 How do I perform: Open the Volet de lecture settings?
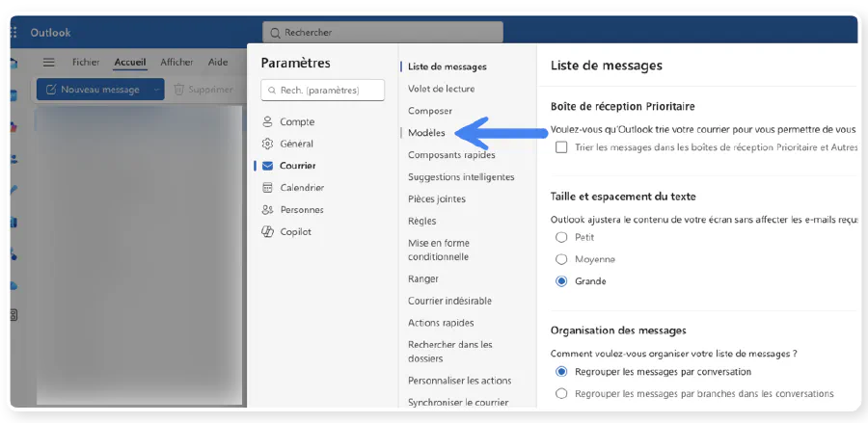[441, 89]
